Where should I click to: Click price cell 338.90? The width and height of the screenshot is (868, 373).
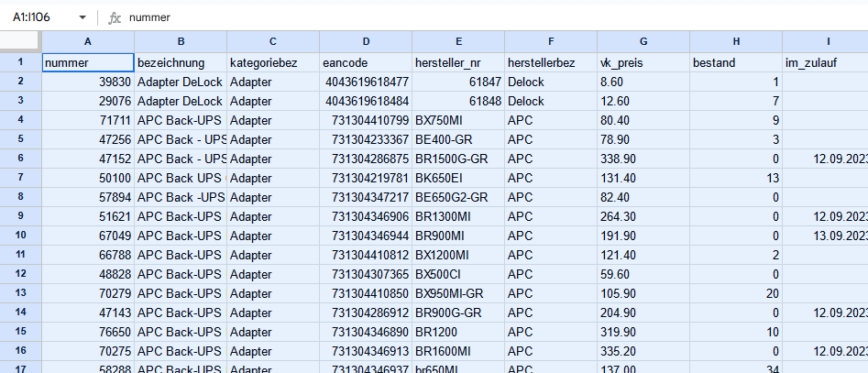tap(643, 159)
